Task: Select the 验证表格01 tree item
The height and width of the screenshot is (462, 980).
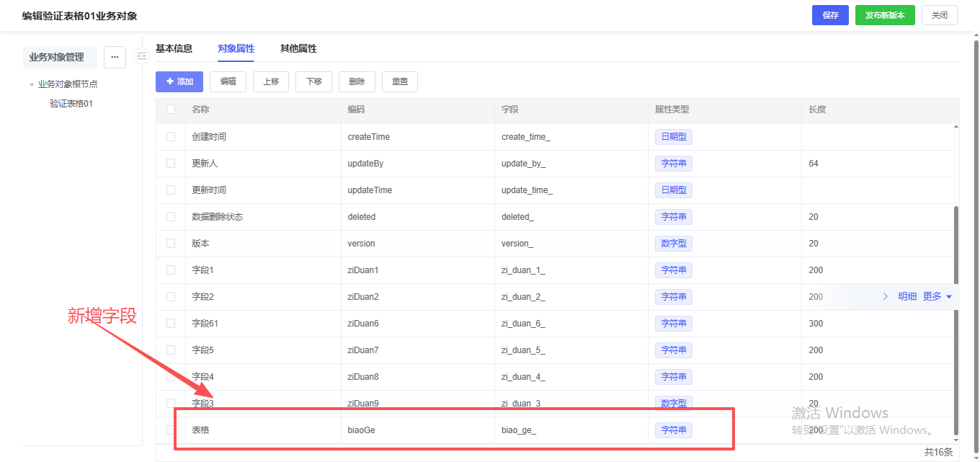Action: click(71, 104)
